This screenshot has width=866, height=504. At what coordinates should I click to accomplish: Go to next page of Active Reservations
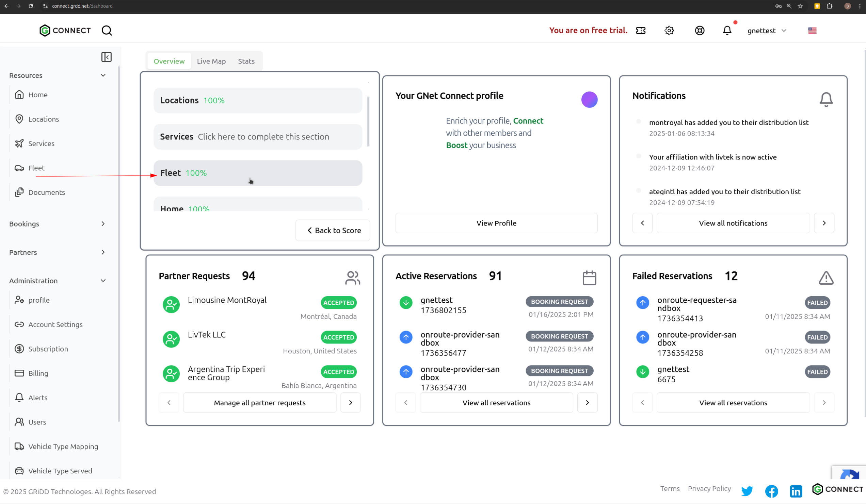(587, 402)
